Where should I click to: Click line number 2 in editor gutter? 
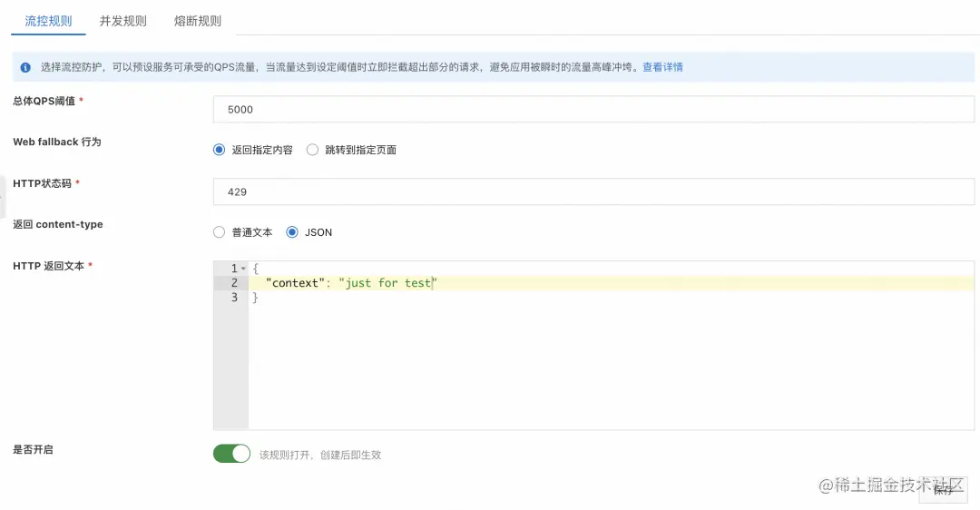coord(234,283)
